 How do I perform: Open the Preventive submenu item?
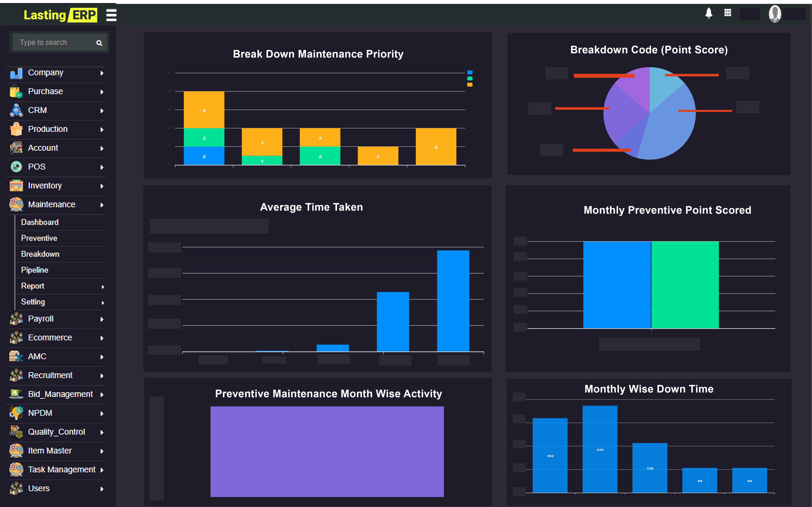[39, 238]
